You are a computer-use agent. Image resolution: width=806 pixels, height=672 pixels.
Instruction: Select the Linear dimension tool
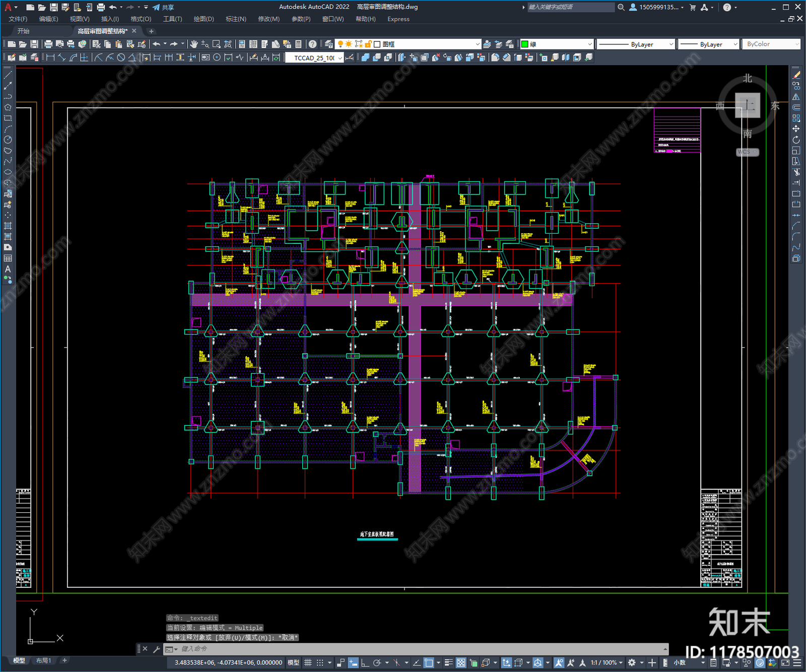click(x=50, y=57)
